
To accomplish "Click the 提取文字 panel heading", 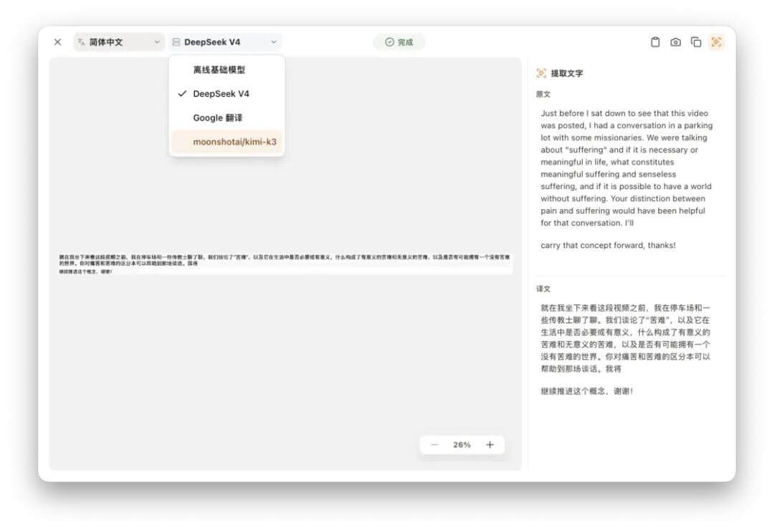I will click(567, 74).
